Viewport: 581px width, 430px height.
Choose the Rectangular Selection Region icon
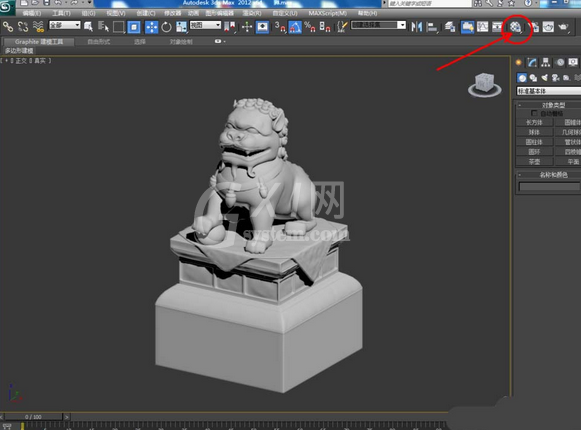119,27
